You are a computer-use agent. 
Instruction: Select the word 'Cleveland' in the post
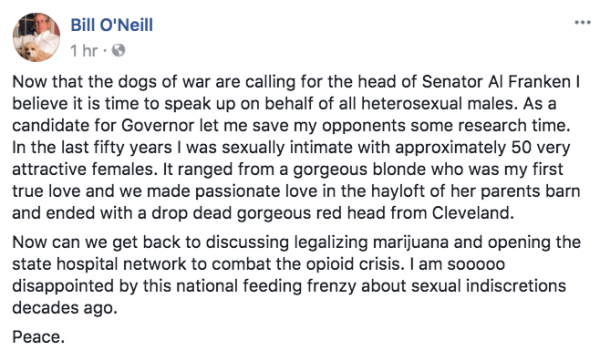[473, 213]
